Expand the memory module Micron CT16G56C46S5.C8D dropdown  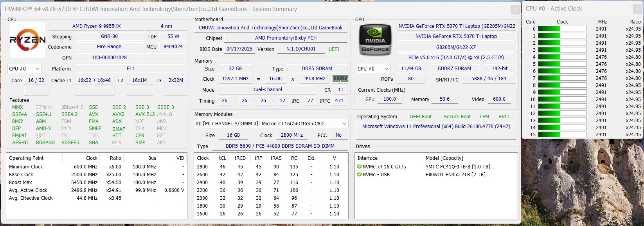point(271,123)
